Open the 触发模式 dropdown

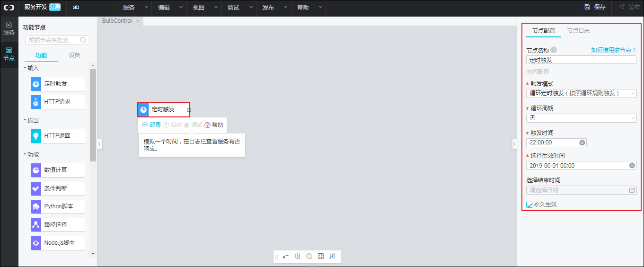(x=582, y=93)
